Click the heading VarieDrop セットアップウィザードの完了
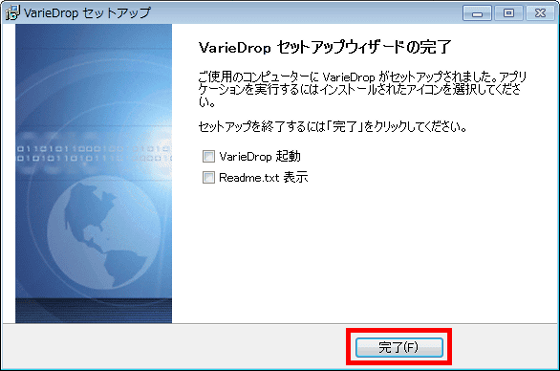Viewport: 560px width, 371px height. tap(325, 47)
